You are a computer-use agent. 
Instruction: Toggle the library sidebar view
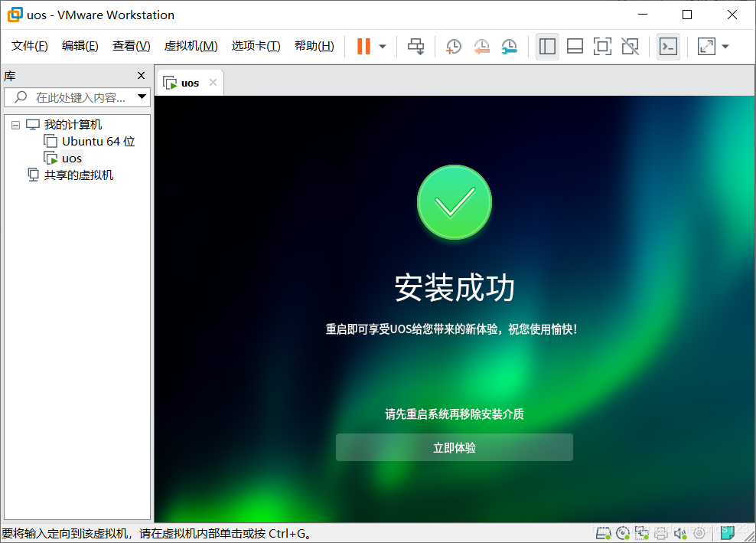(547, 47)
